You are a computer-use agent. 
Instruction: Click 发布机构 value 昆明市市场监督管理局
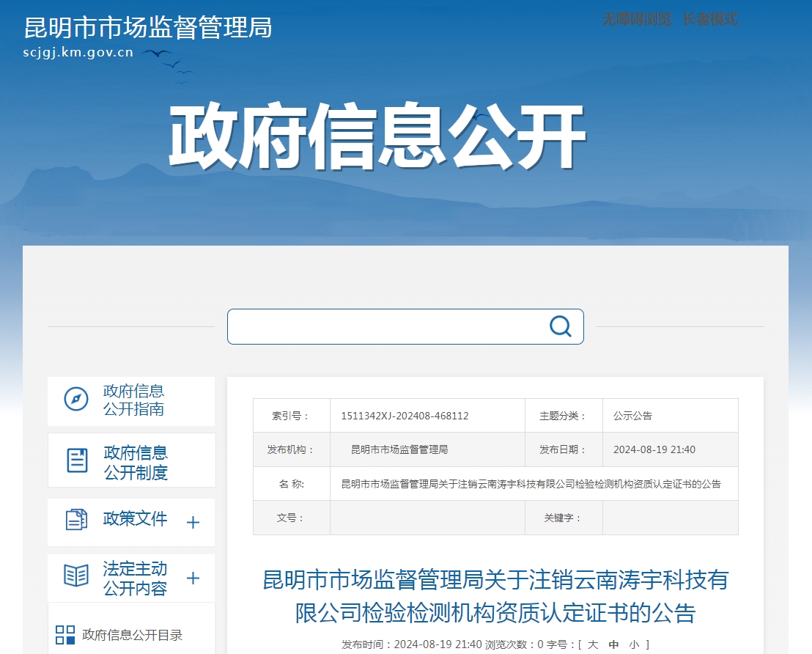(x=400, y=450)
